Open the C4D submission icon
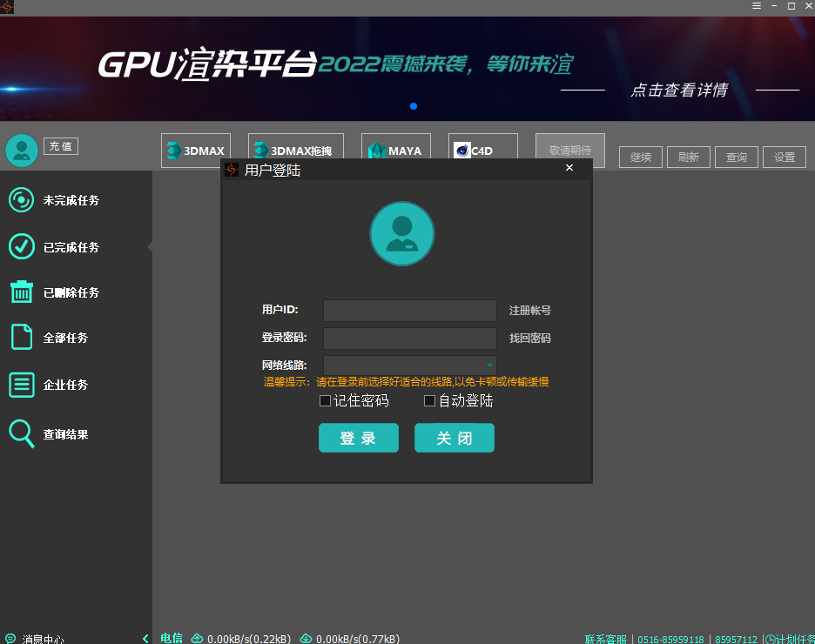 point(462,151)
